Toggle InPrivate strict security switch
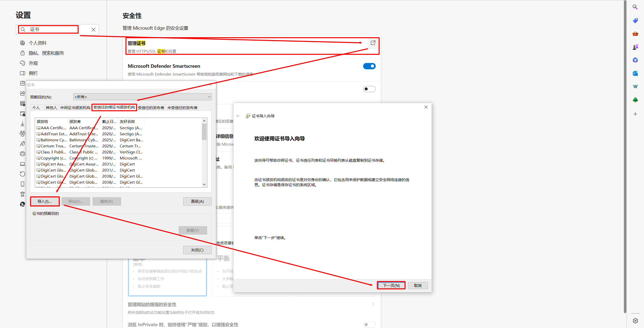Viewport: 644px width, 328px height. coord(369,324)
